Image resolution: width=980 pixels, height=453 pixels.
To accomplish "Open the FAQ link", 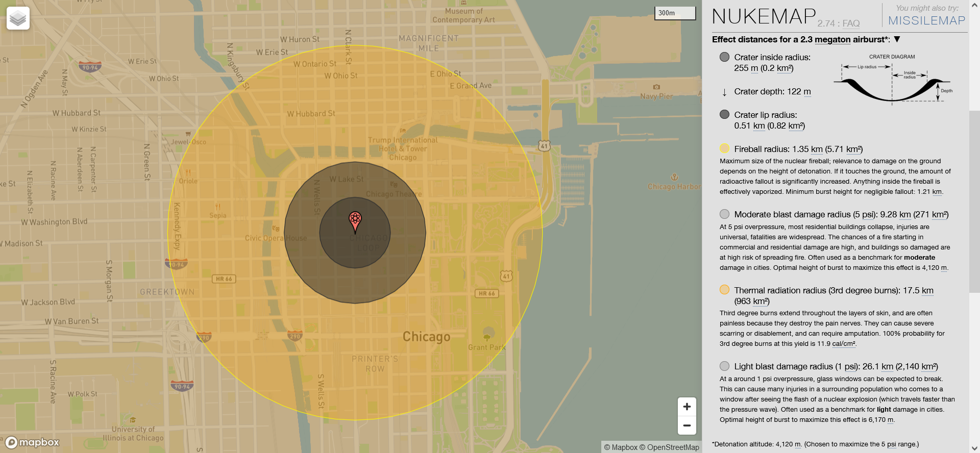I will [x=851, y=23].
